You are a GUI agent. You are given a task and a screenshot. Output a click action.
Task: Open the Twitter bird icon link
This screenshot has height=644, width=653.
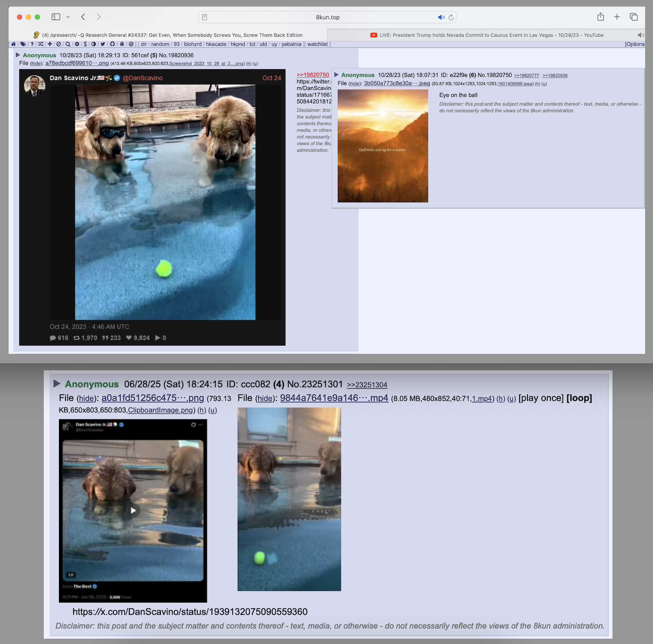(x=103, y=44)
